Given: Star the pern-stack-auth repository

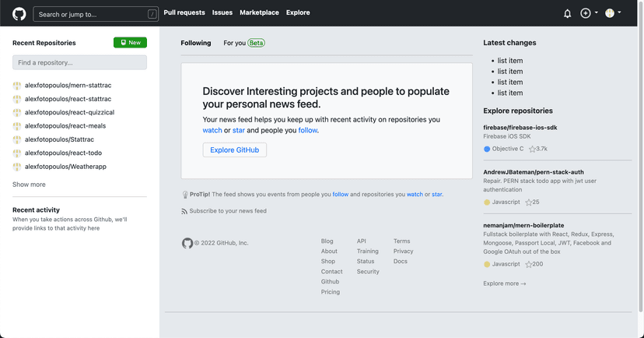Looking at the screenshot, I should 529,202.
